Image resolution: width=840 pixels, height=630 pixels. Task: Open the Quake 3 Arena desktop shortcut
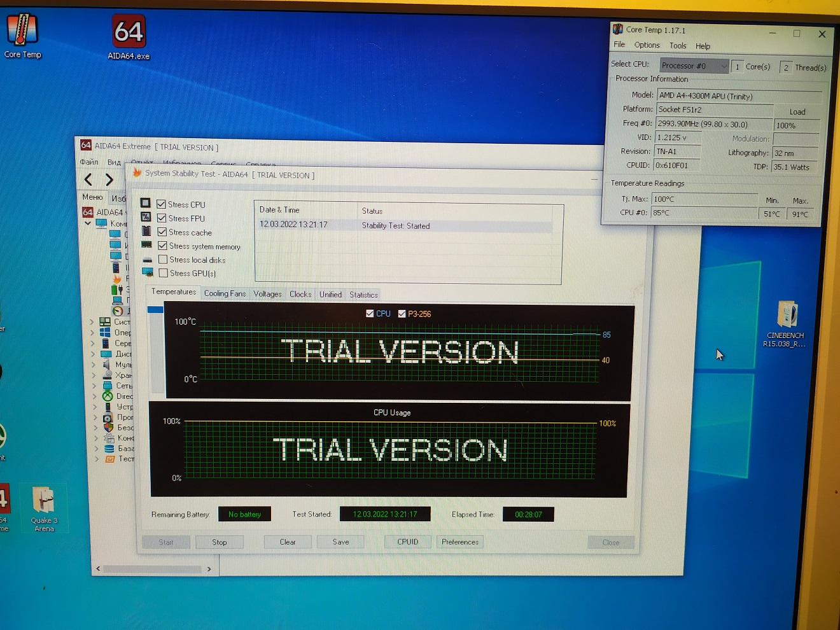tap(44, 508)
